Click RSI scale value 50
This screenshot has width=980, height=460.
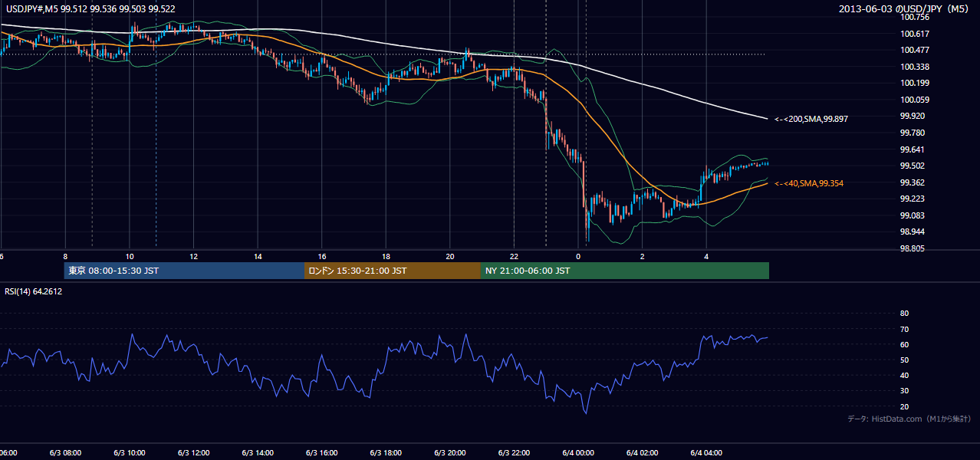click(x=904, y=360)
